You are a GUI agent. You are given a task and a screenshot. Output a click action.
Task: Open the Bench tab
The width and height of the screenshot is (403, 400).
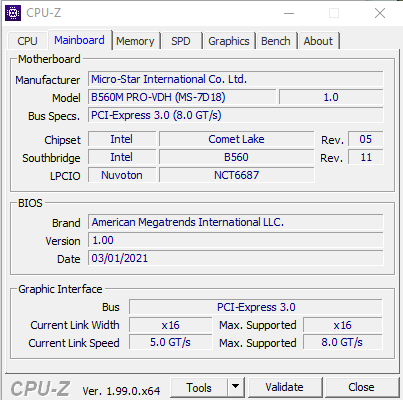click(276, 41)
